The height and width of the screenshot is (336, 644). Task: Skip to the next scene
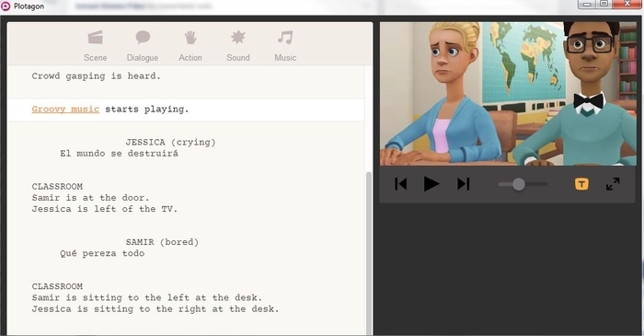pos(464,183)
